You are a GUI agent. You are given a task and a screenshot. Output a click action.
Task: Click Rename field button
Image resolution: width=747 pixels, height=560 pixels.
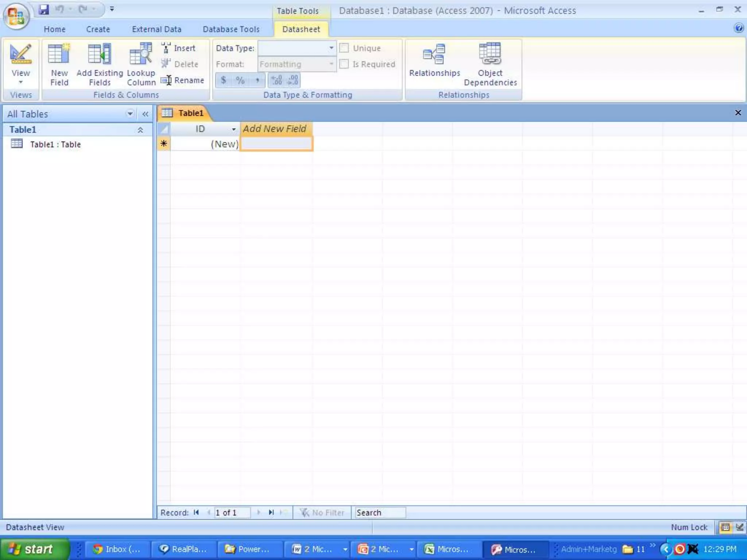click(x=183, y=80)
